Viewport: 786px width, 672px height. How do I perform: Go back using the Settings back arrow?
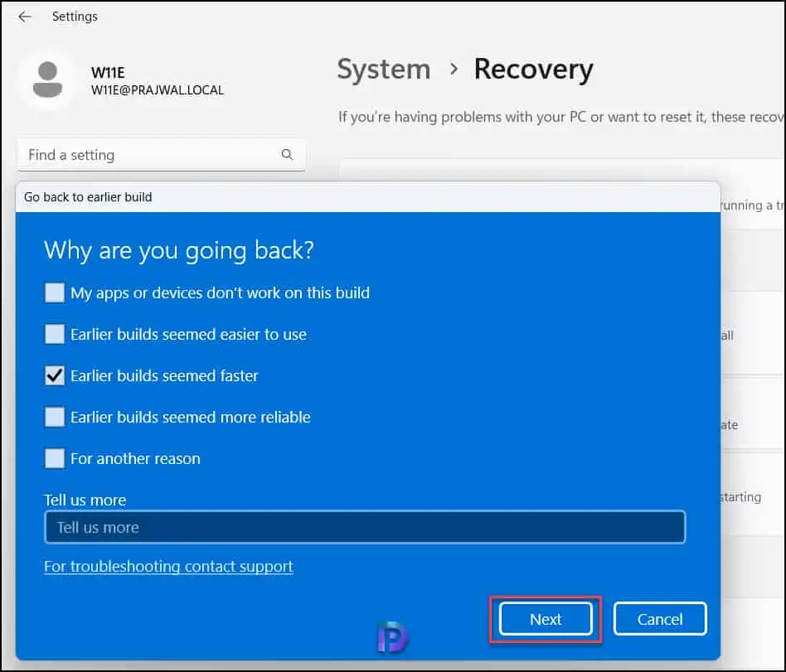pyautogui.click(x=25, y=17)
